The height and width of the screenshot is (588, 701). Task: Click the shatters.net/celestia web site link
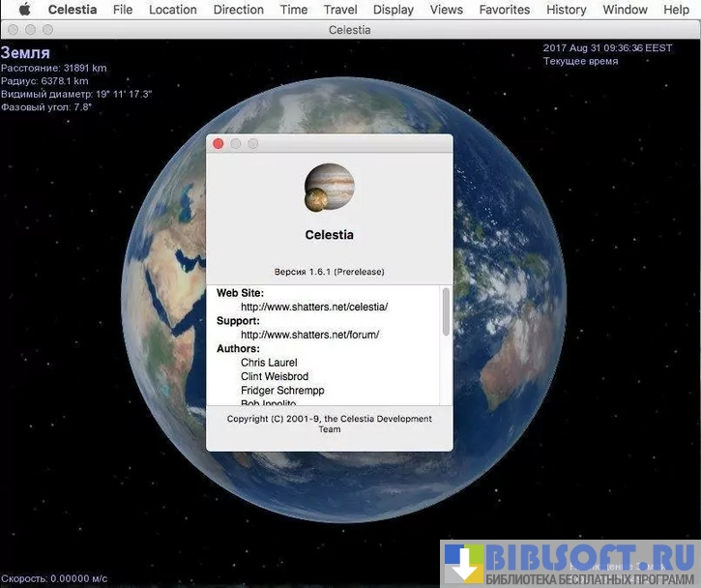coord(314,307)
